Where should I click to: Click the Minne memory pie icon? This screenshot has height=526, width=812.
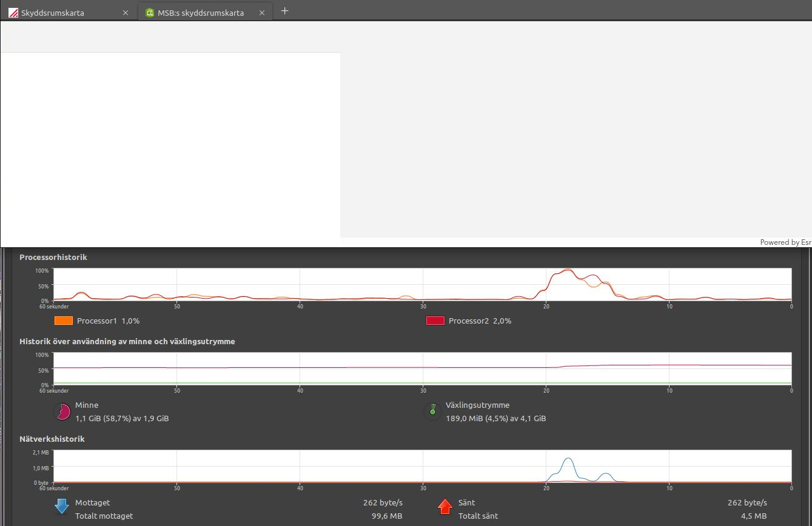point(62,411)
